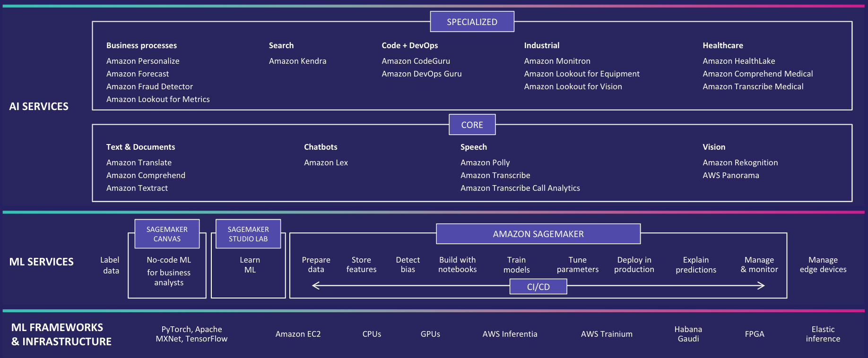This screenshot has height=358, width=868.
Task: Click Build with notebooks step
Action: click(457, 264)
